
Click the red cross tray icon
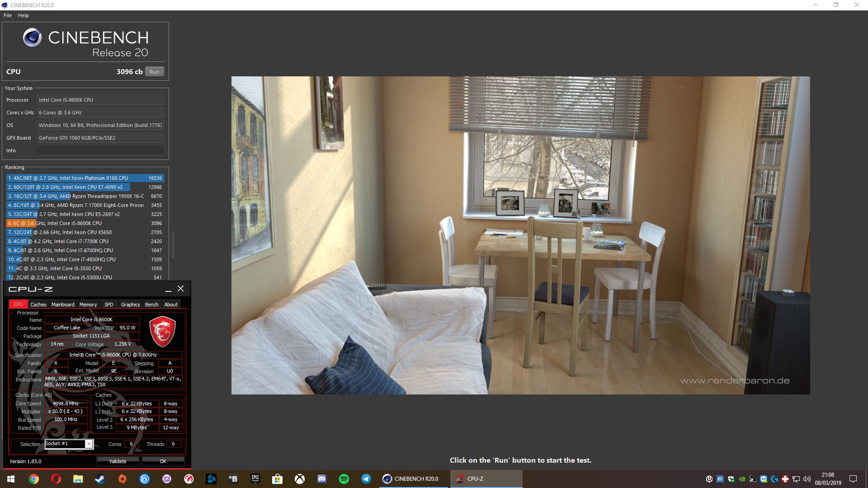[785, 479]
